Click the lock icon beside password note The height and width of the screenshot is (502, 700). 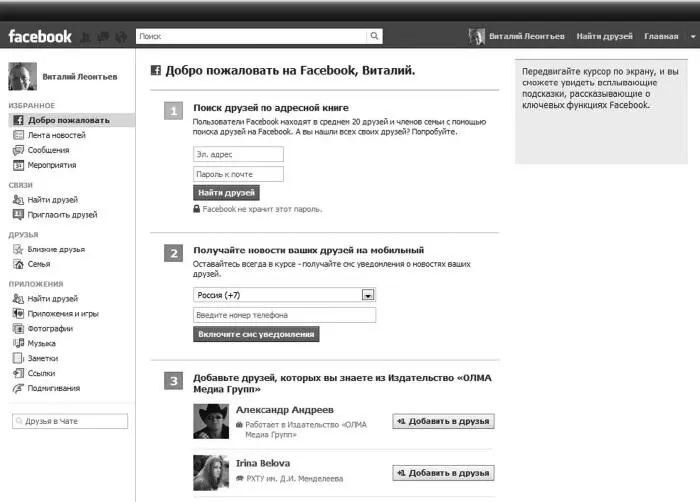coord(196,209)
